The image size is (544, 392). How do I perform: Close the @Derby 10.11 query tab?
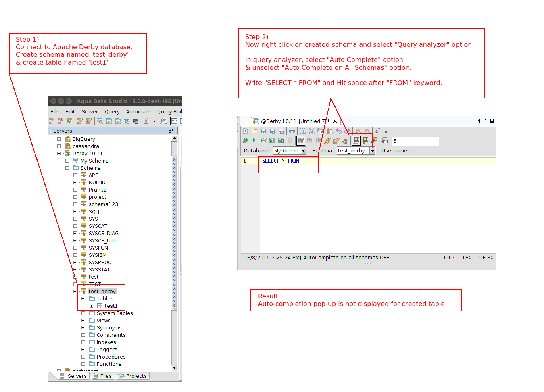tap(335, 121)
